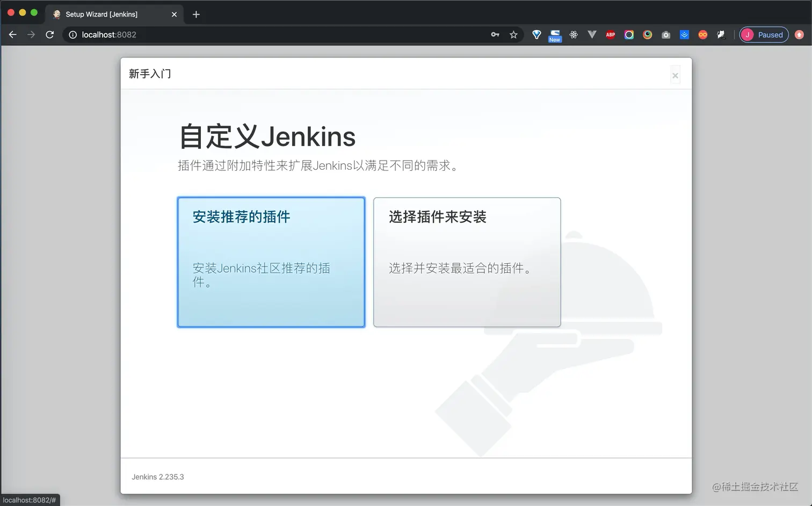
Task: Open the extension marked New
Action: [555, 36]
